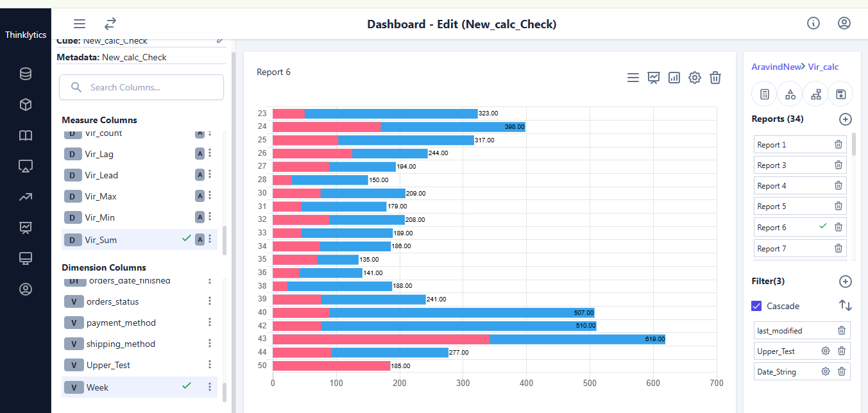Open options menu for Vir_Max column
The height and width of the screenshot is (413, 868).
(x=210, y=196)
